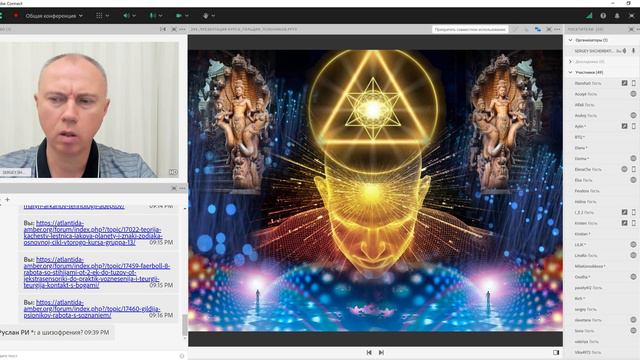Open the microphone options dropdown arrow
The image size is (640, 360).
pyautogui.click(x=160, y=16)
